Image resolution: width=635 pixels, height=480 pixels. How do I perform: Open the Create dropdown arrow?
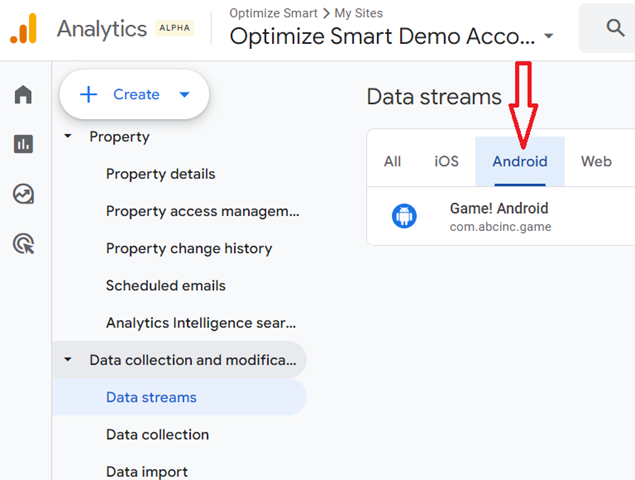pyautogui.click(x=185, y=95)
